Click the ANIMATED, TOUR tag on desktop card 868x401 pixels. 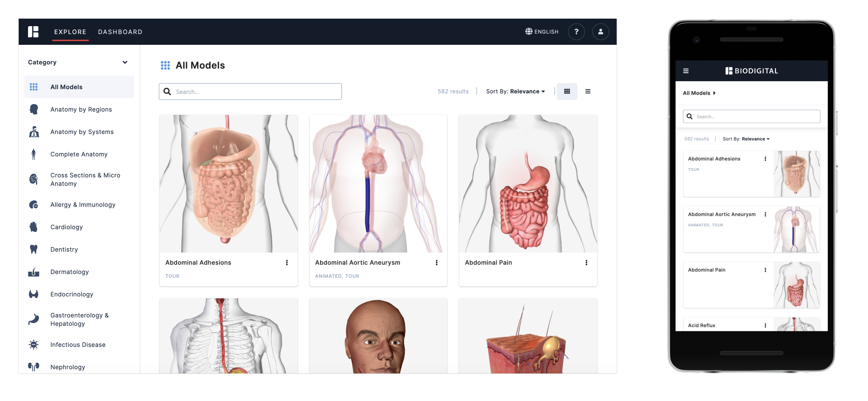point(337,276)
